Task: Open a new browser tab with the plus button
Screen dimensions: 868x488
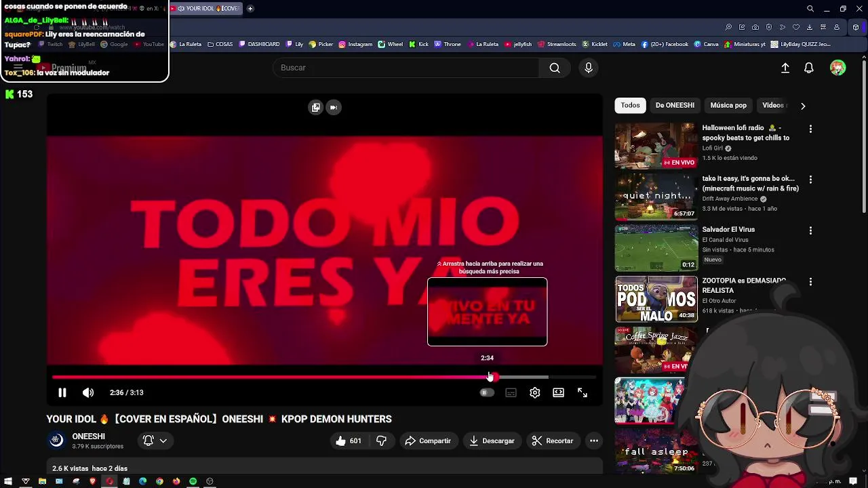Action: click(x=250, y=8)
